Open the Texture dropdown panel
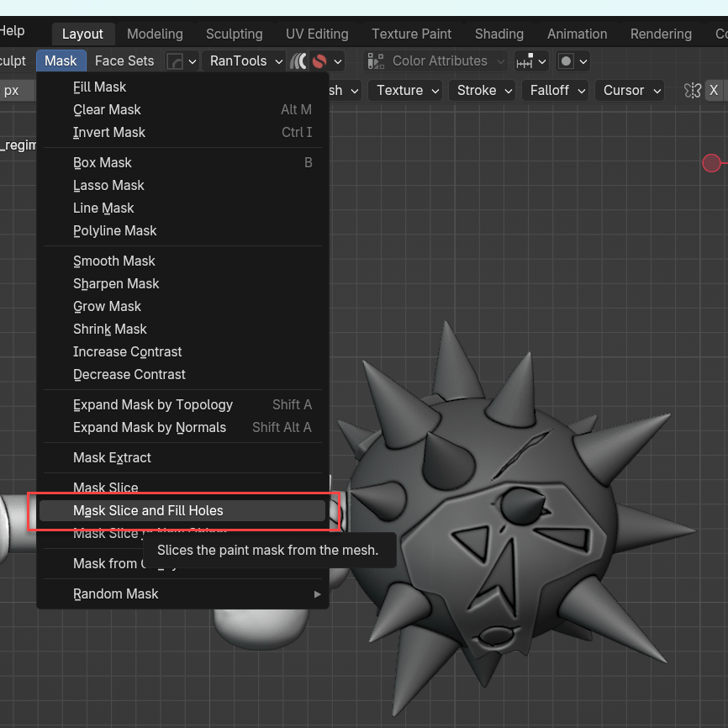 click(x=408, y=91)
